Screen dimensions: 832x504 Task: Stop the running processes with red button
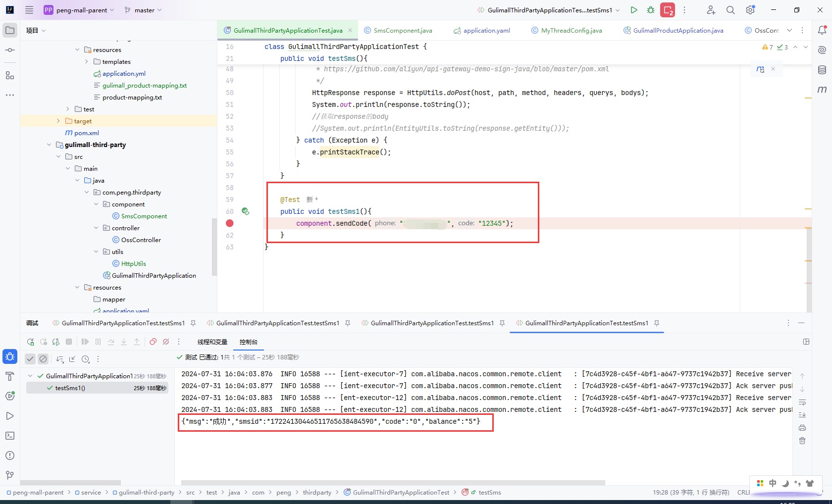pyautogui.click(x=668, y=10)
